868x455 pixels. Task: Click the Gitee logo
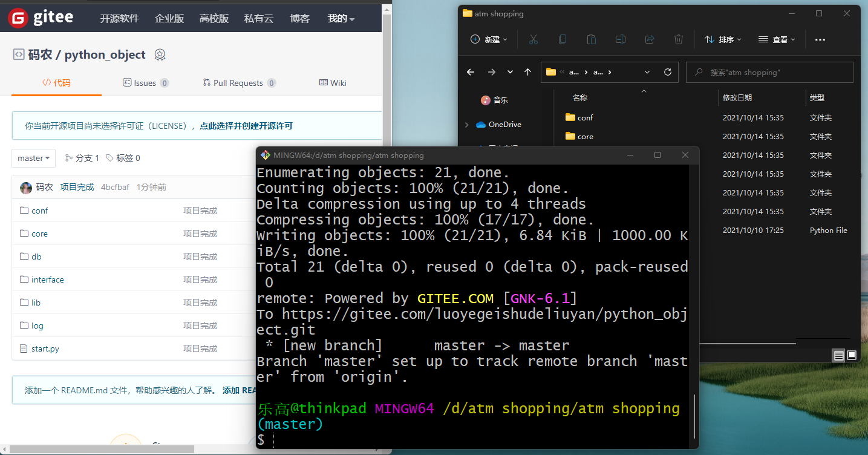coord(41,18)
